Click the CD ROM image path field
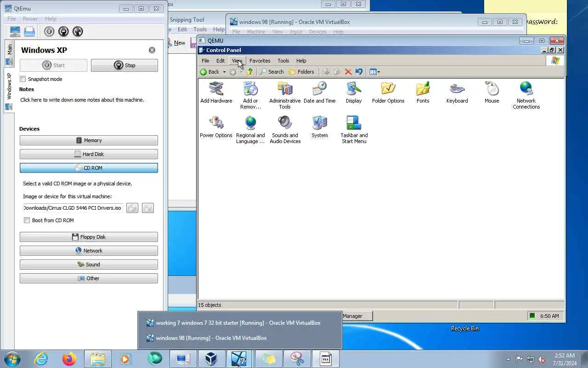The width and height of the screenshot is (588, 368). click(x=73, y=208)
